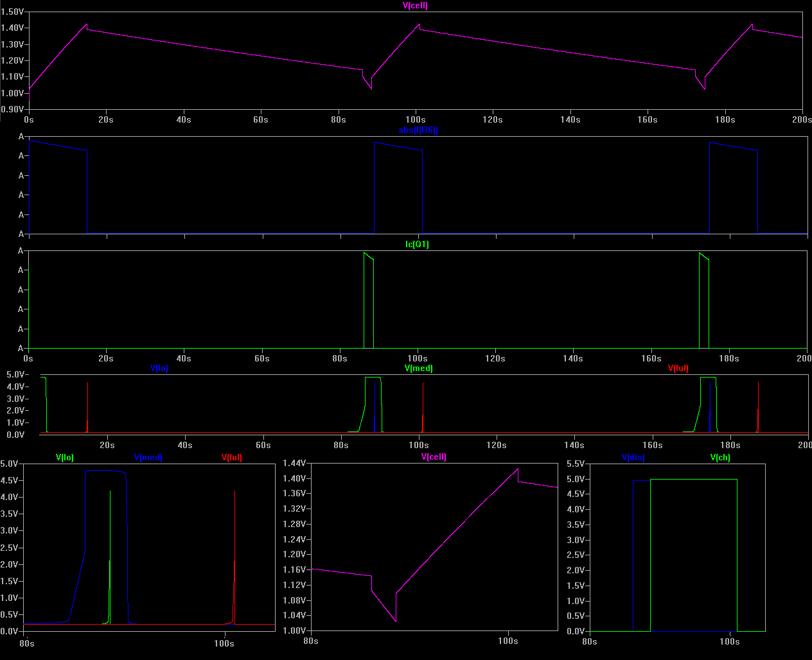Screen dimensions: 812x660
Task: Click the 100s time label under the bottom-right plot
Action: [x=729, y=642]
